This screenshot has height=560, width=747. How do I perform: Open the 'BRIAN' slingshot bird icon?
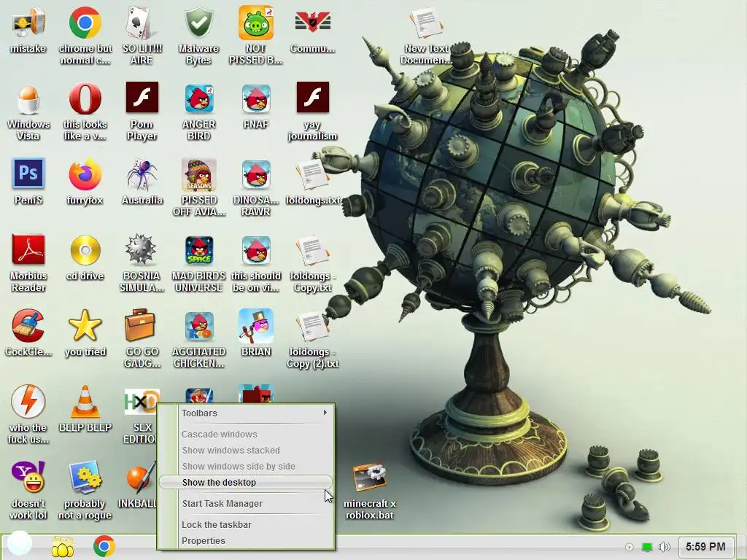click(256, 326)
